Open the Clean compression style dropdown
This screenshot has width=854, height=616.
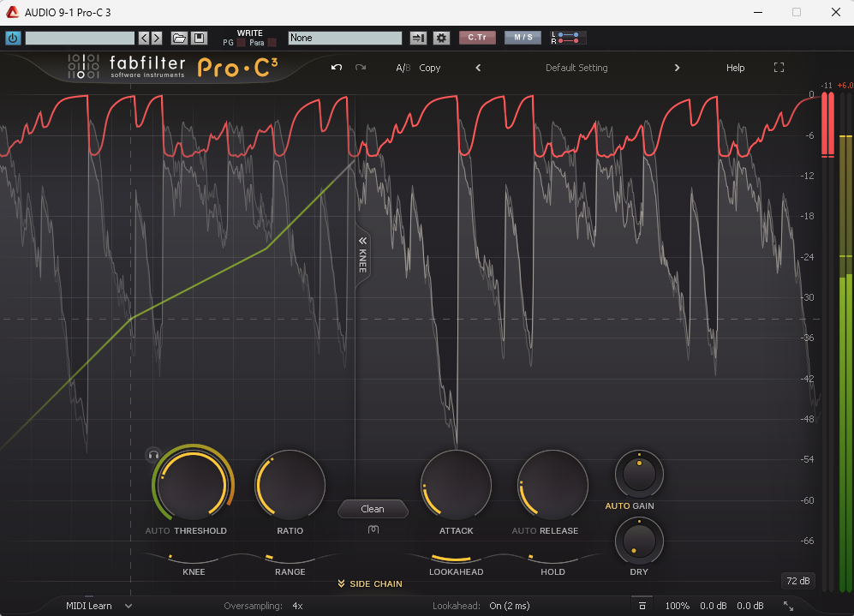tap(373, 509)
